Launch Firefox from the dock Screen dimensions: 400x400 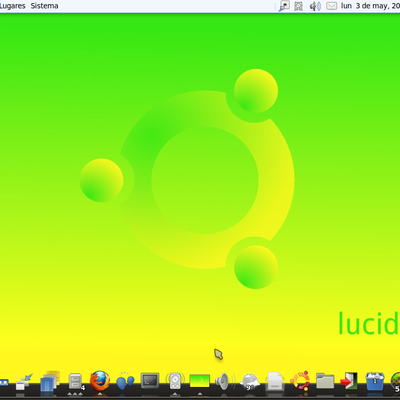pyautogui.click(x=100, y=380)
